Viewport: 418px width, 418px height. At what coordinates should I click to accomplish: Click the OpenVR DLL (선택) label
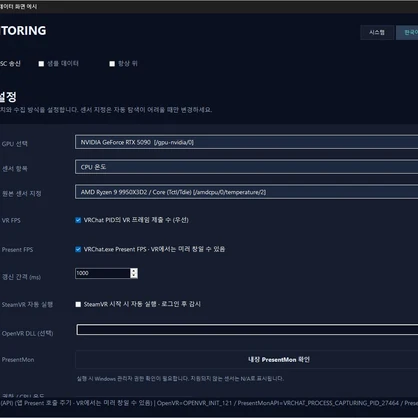27,333
